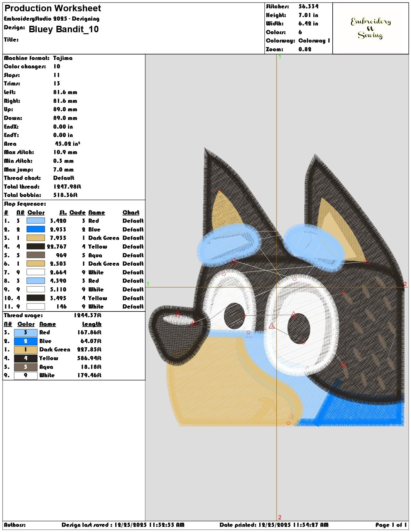Click the max stitch value 10.9 mm
The height and width of the screenshot is (532, 411).
[x=65, y=152]
